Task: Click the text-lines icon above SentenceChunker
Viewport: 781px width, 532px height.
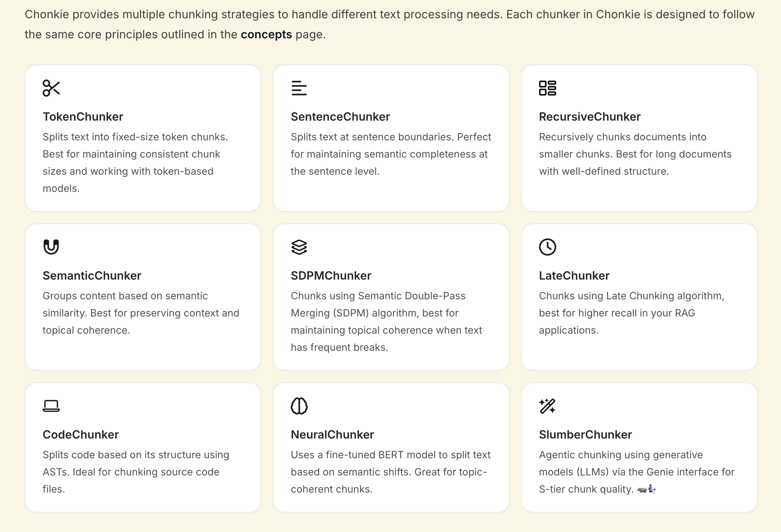Action: coord(299,88)
